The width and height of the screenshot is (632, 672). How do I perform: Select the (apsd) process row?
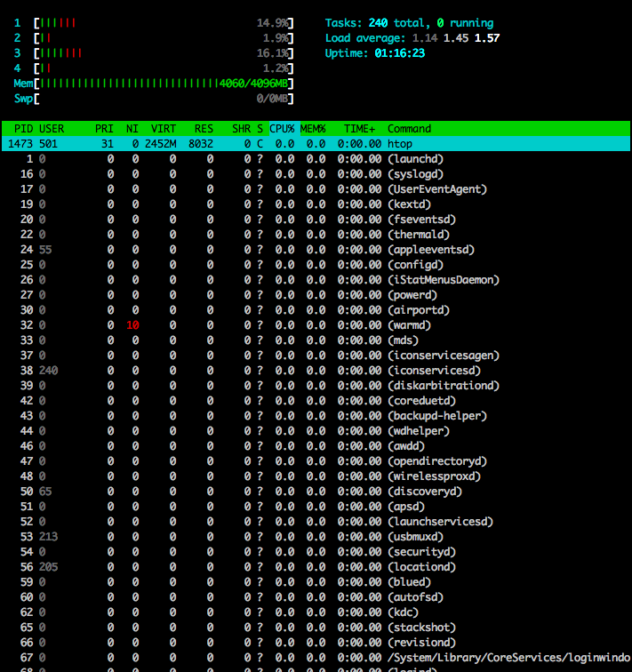316,507
